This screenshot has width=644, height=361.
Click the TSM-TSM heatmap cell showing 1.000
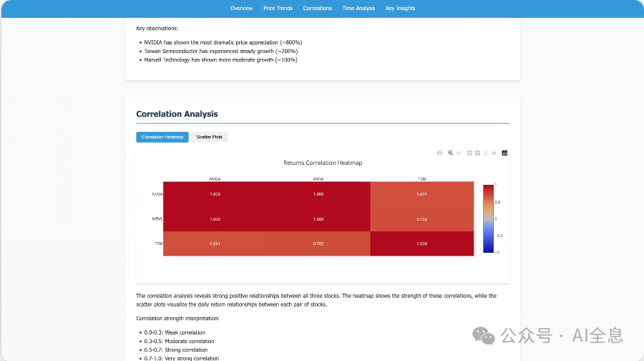[x=421, y=244]
